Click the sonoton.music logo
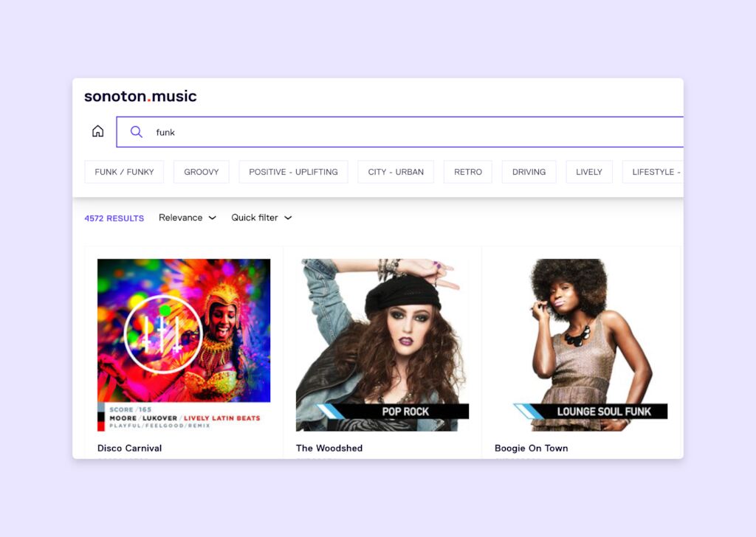This screenshot has width=756, height=537. [140, 96]
